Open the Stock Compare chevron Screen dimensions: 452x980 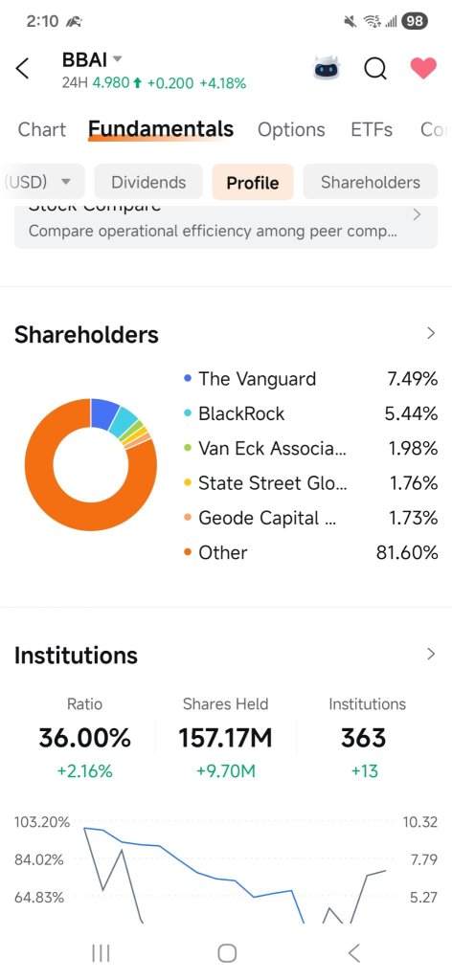[x=417, y=215]
